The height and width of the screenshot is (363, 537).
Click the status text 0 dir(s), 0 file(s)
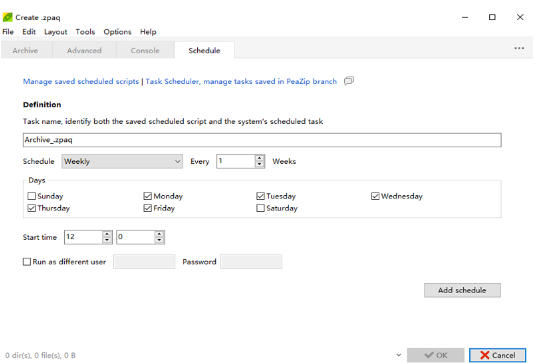pos(40,355)
